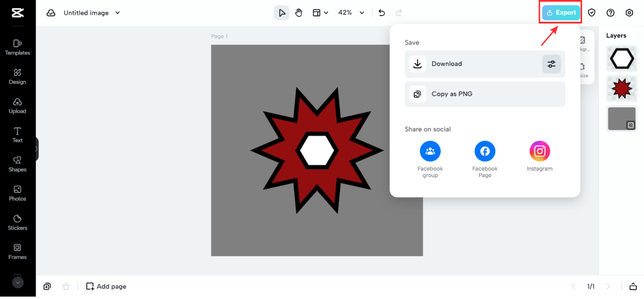Select the red star layer thumbnail

pyautogui.click(x=622, y=88)
